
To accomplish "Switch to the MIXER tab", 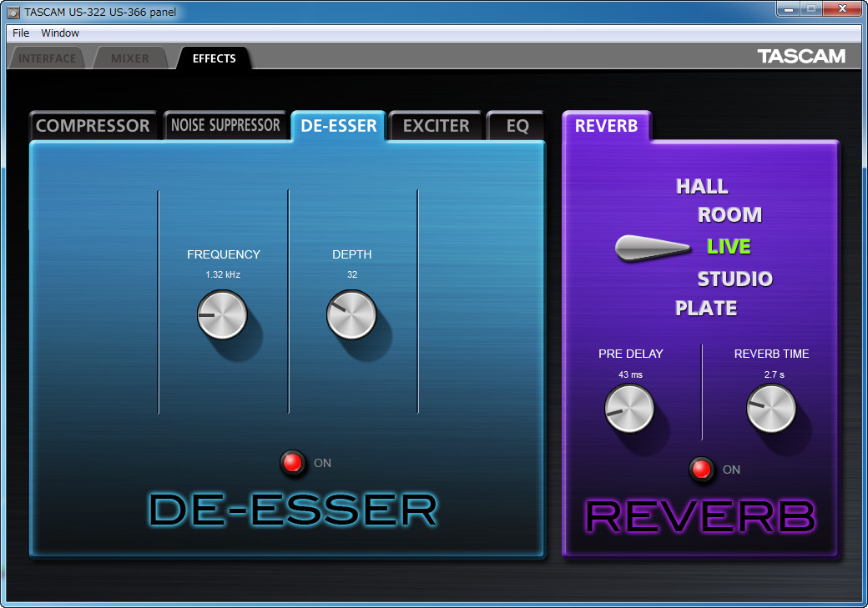I will pyautogui.click(x=129, y=58).
